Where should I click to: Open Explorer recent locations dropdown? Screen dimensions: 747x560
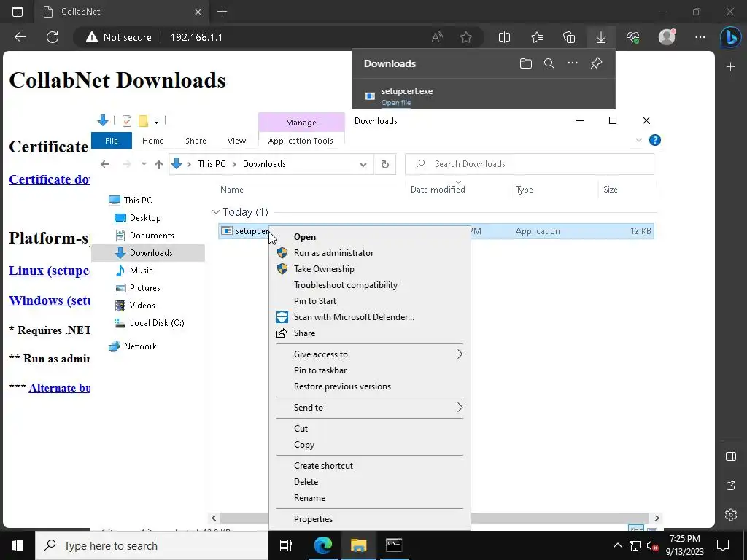coord(144,164)
